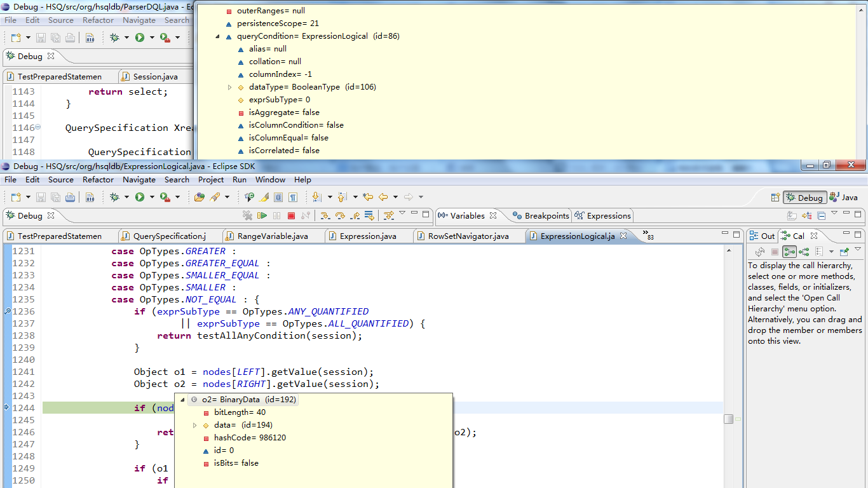Toggle Block Selection mode icon
The height and width of the screenshot is (488, 868).
(x=278, y=197)
